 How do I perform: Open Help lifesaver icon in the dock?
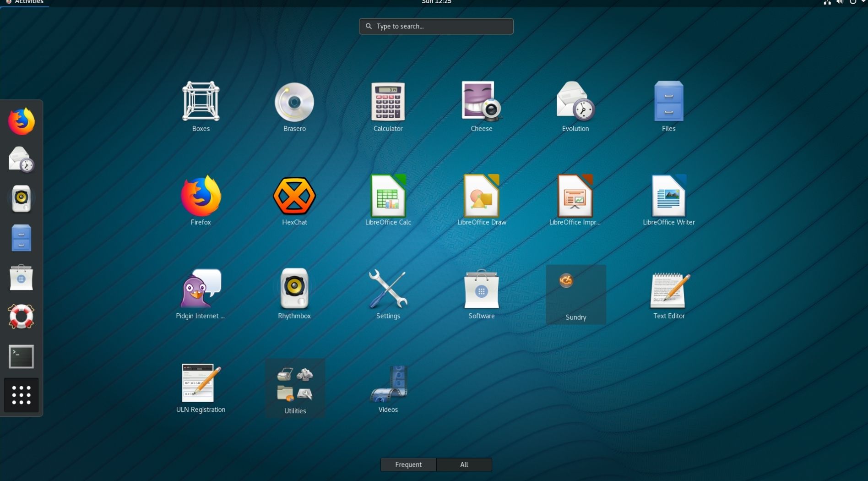tap(21, 317)
